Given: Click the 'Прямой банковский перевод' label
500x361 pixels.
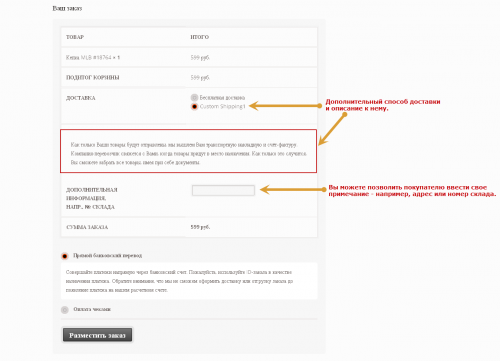Looking at the screenshot, I should click(x=107, y=256).
